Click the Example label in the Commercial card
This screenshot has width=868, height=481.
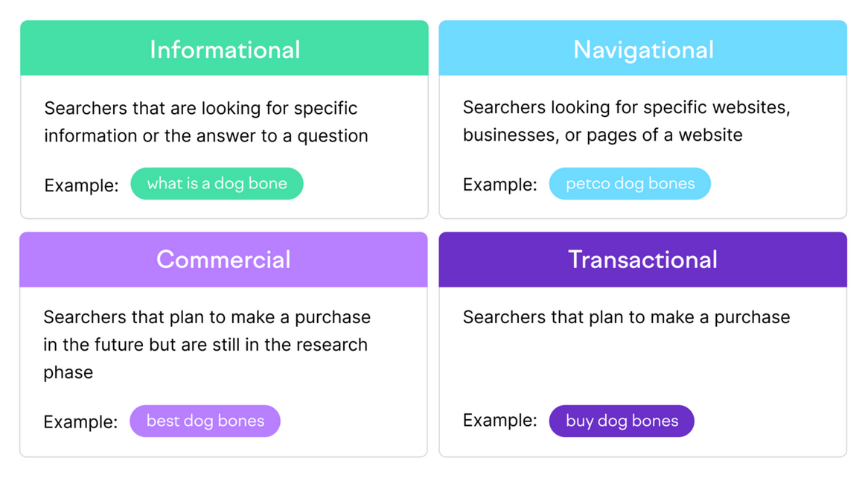pos(80,422)
